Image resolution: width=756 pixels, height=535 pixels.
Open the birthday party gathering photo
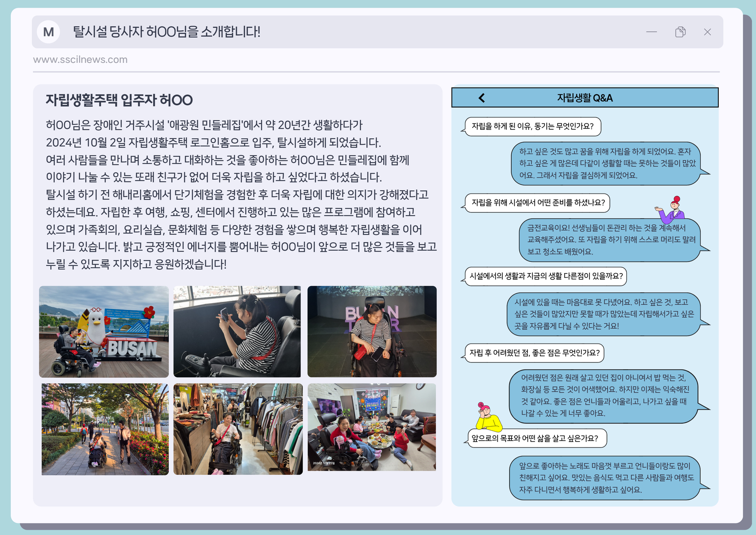(x=372, y=427)
